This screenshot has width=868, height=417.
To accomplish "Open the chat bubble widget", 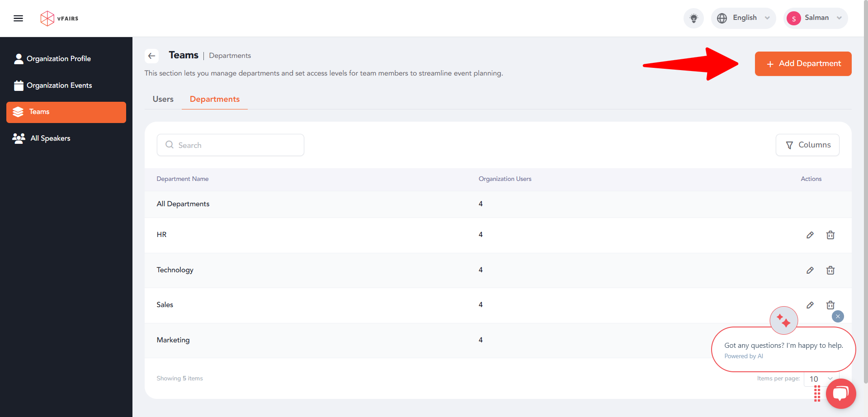I will [x=841, y=393].
